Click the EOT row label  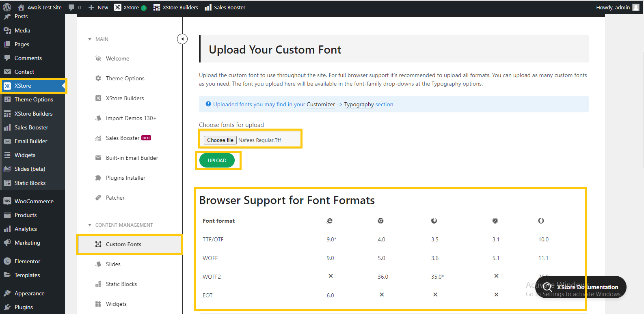207,295
